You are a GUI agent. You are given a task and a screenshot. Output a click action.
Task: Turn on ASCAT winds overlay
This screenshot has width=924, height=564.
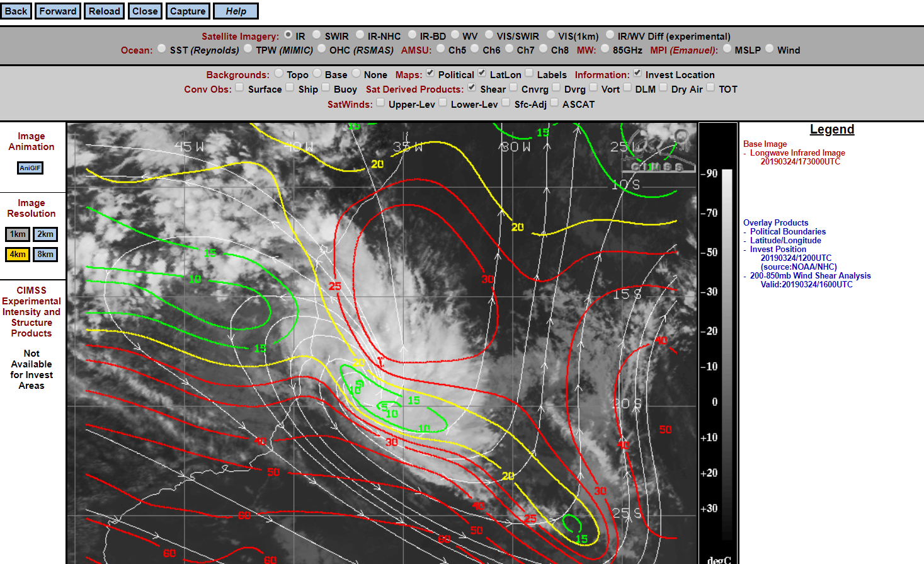point(554,103)
